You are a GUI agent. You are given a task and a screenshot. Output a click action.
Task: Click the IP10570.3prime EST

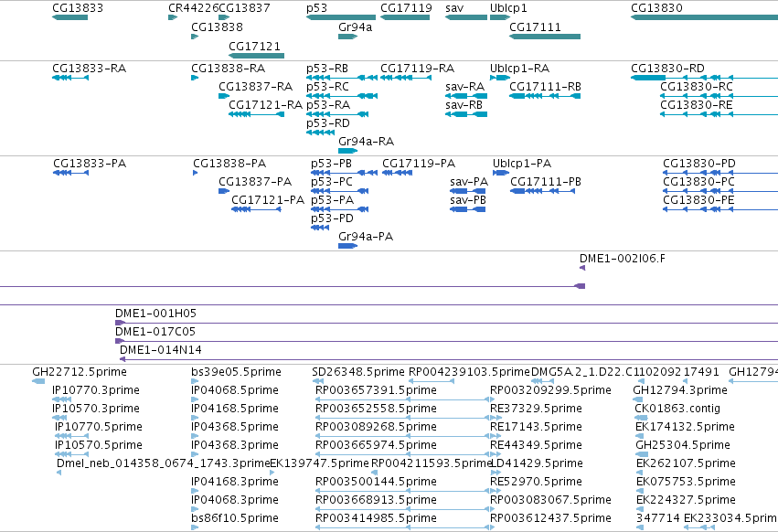coord(59,418)
